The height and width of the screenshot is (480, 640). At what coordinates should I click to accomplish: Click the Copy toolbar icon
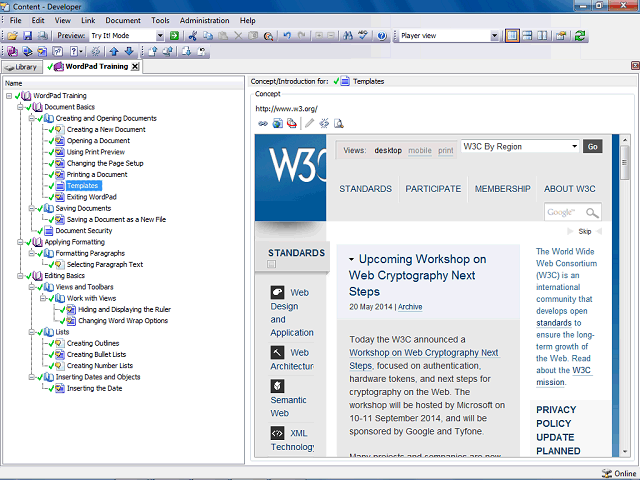click(x=208, y=36)
